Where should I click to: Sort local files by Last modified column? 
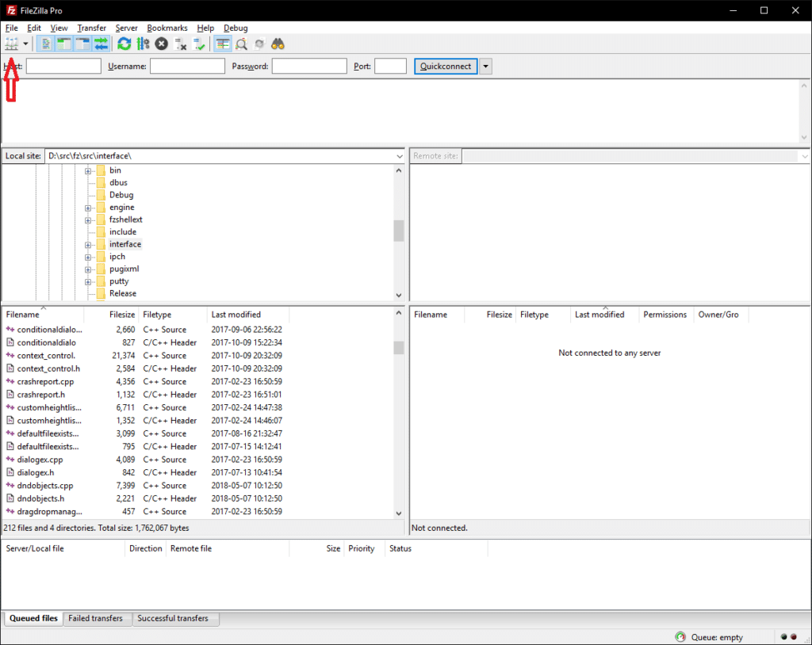pos(248,315)
